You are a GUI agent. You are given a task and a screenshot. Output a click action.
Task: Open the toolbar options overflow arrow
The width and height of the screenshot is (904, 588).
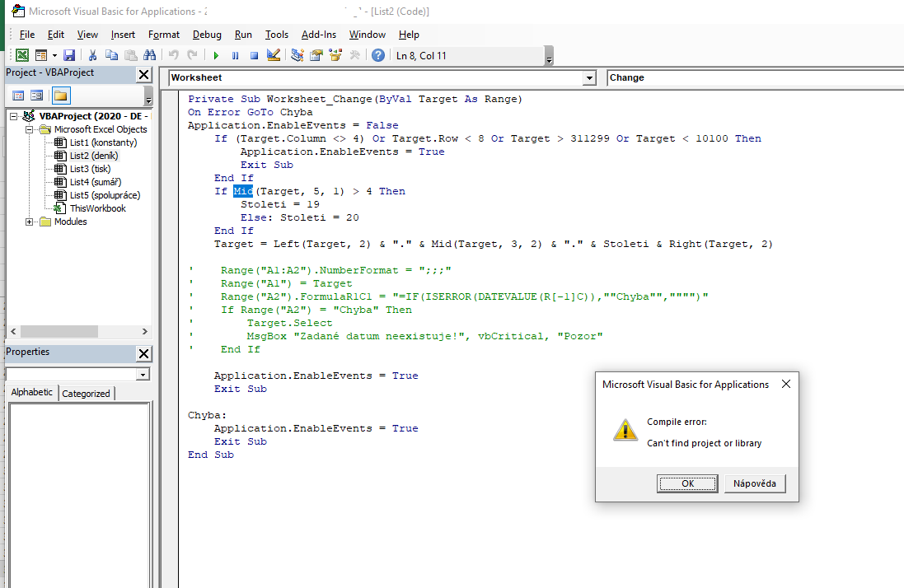pyautogui.click(x=549, y=57)
